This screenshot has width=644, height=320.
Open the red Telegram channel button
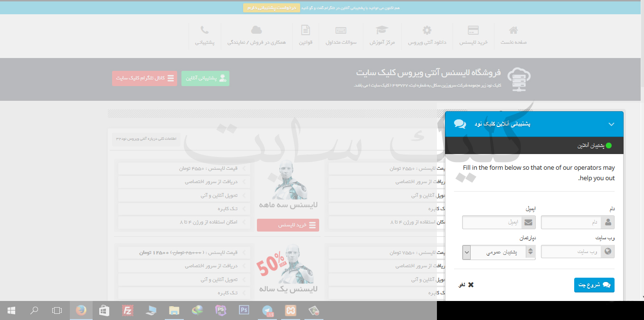tap(144, 78)
